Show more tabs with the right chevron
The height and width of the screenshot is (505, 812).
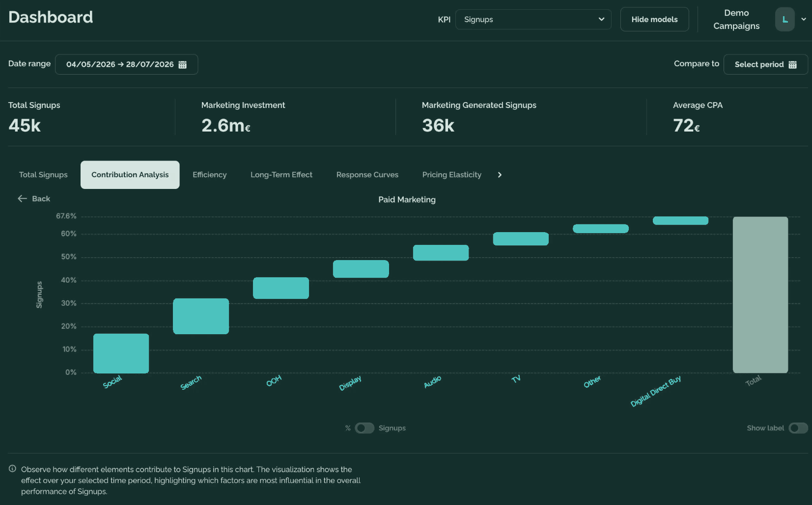500,175
